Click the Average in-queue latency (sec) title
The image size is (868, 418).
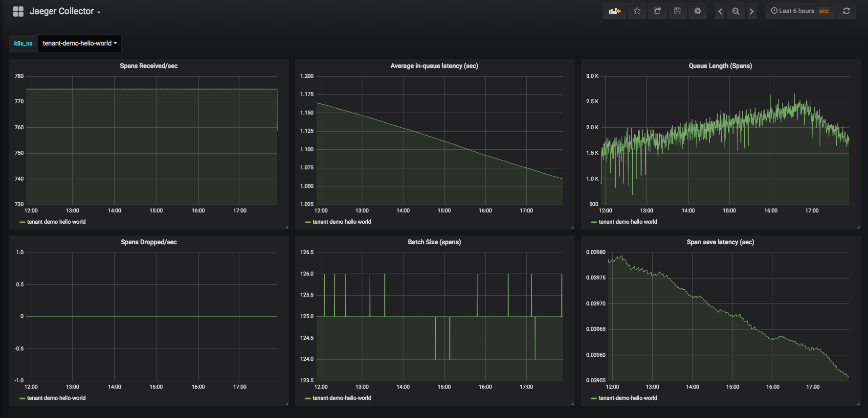click(x=434, y=66)
